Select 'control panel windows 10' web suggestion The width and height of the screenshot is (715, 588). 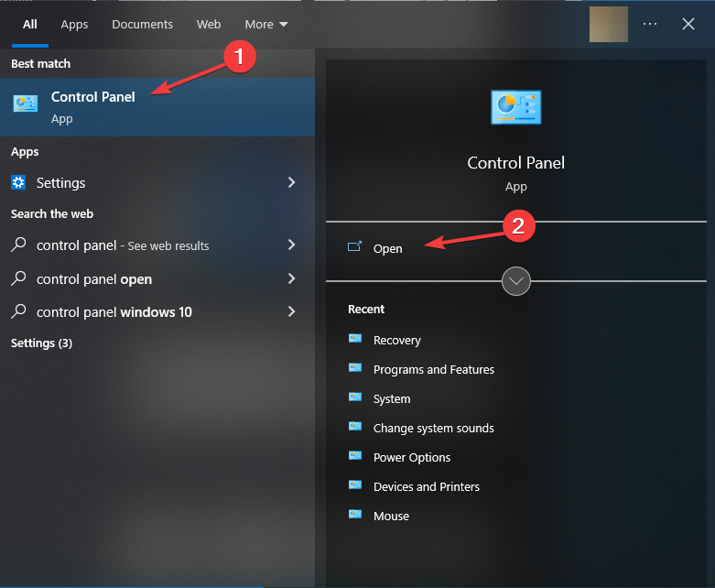click(157, 311)
